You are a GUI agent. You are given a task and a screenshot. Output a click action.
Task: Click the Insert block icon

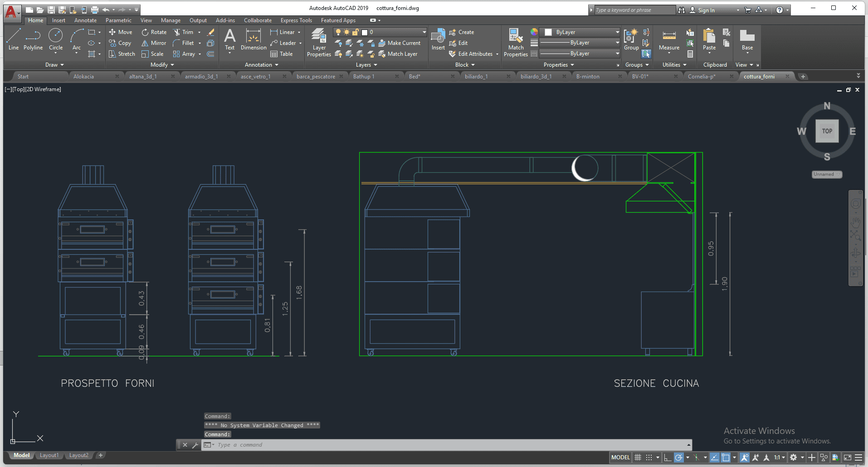click(438, 39)
